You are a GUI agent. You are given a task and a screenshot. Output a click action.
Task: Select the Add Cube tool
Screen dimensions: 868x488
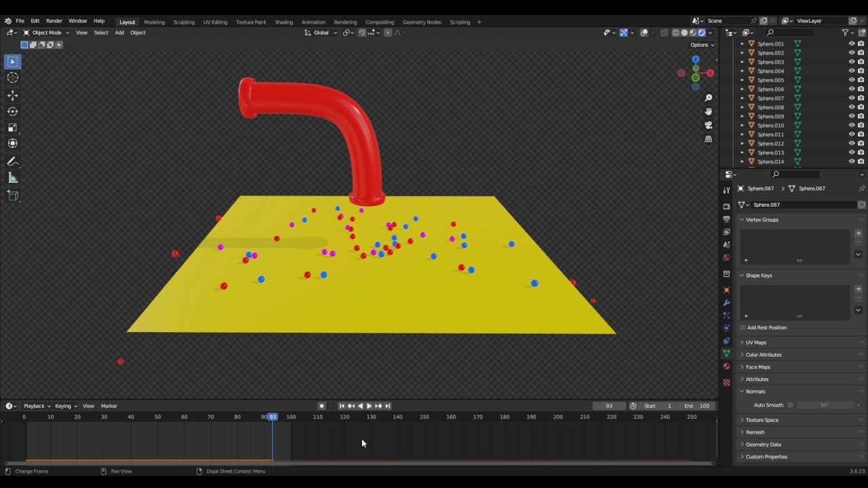[13, 195]
